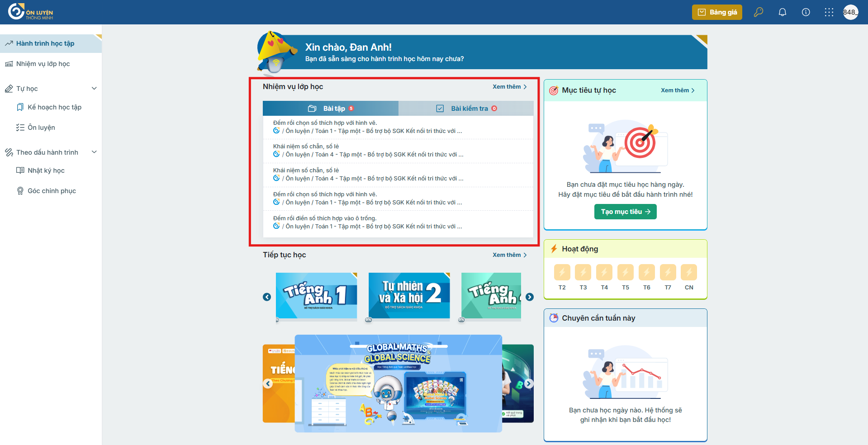Collapse the Theo dấu hành trình group

[94, 152]
